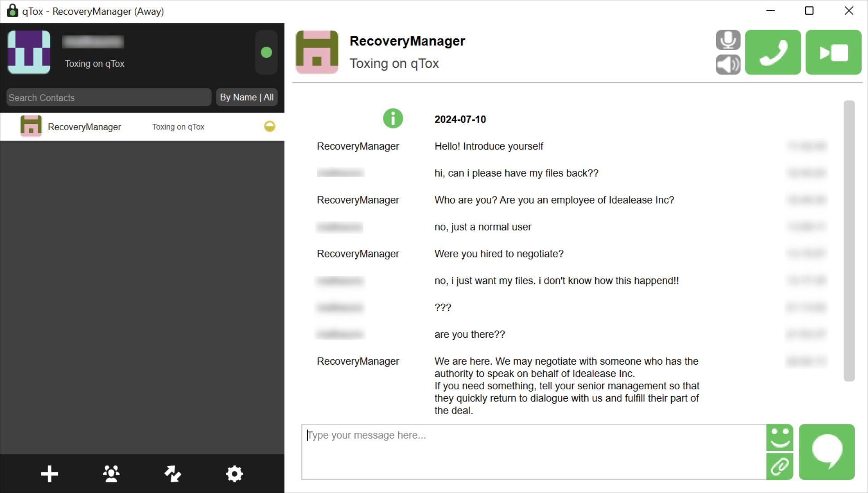Open the own status selector (green dot)
The image size is (868, 493).
(266, 52)
